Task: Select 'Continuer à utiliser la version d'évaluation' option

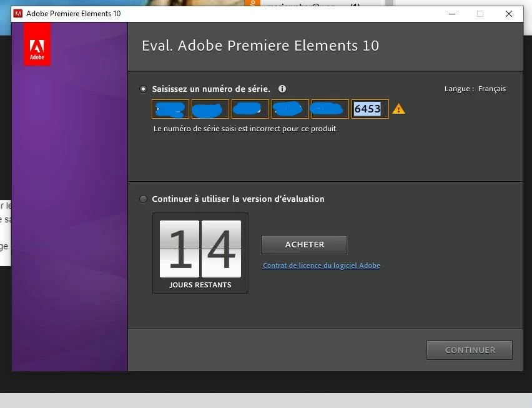Action: [143, 199]
